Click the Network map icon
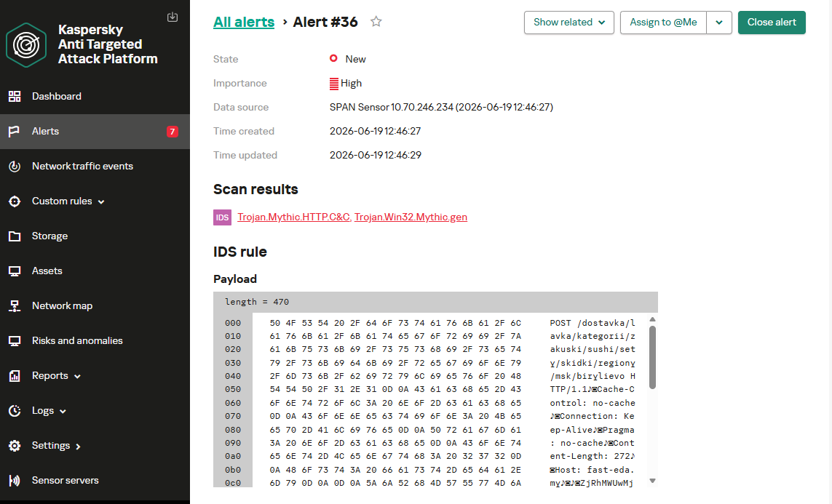This screenshot has height=504, width=832. [x=15, y=306]
